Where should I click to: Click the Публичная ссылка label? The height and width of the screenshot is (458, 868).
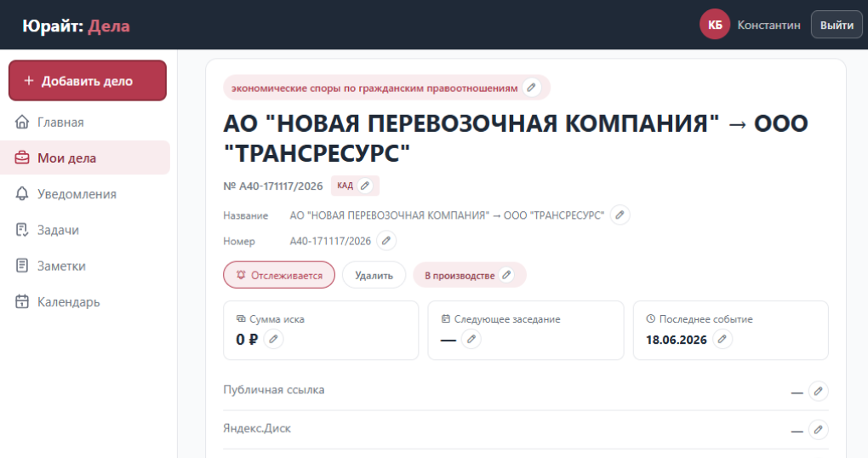point(273,390)
